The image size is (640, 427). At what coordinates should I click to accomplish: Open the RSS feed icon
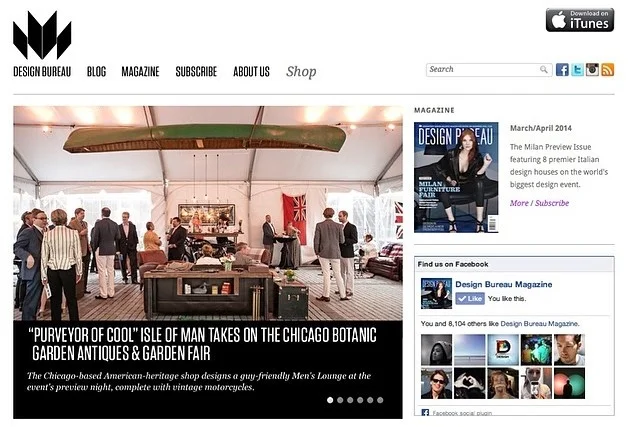pyautogui.click(x=607, y=70)
